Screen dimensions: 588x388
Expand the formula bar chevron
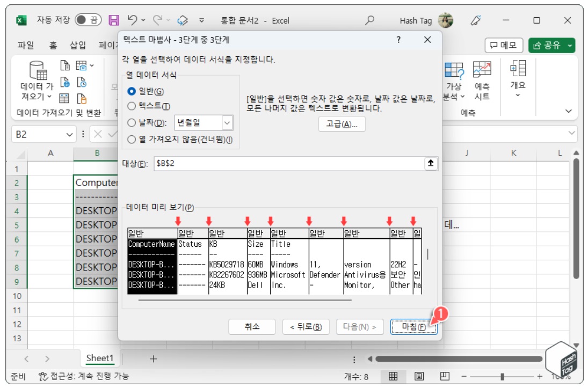571,133
